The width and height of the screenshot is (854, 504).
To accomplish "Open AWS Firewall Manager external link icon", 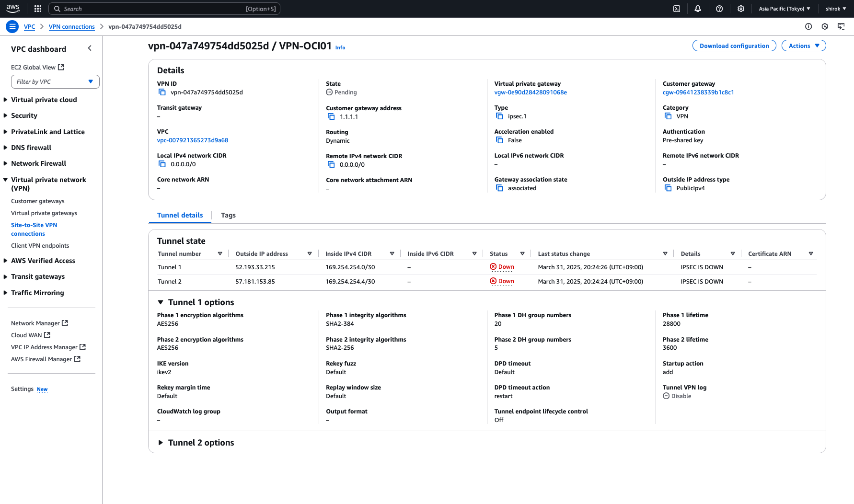I will click(x=77, y=359).
